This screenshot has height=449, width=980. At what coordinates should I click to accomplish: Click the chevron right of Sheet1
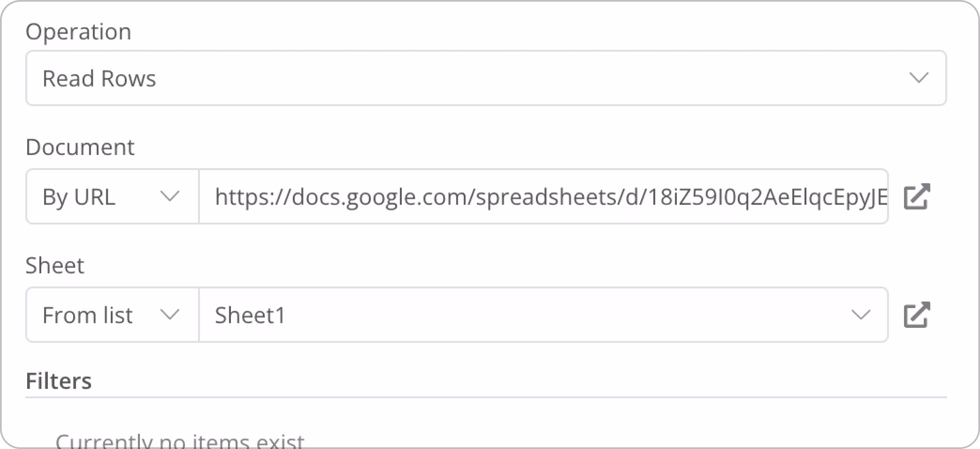coord(860,315)
